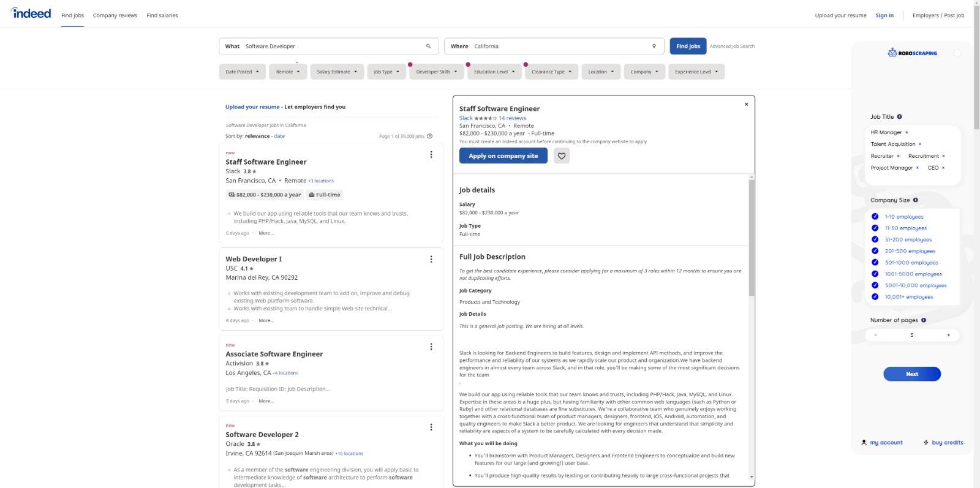
Task: Click help icon beside page count
Action: pos(429,137)
